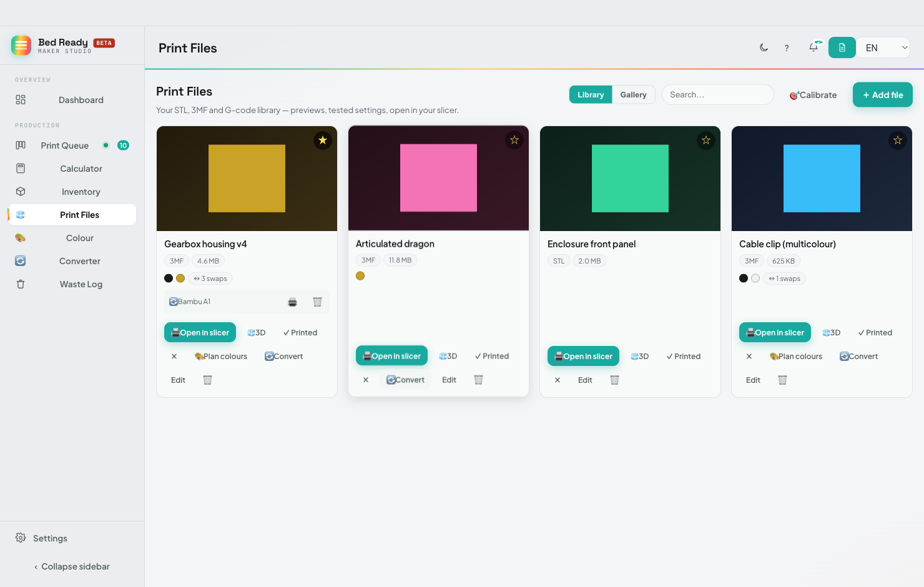Image resolution: width=924 pixels, height=587 pixels.
Task: Open Enclosure front panel in slicer
Action: [583, 356]
